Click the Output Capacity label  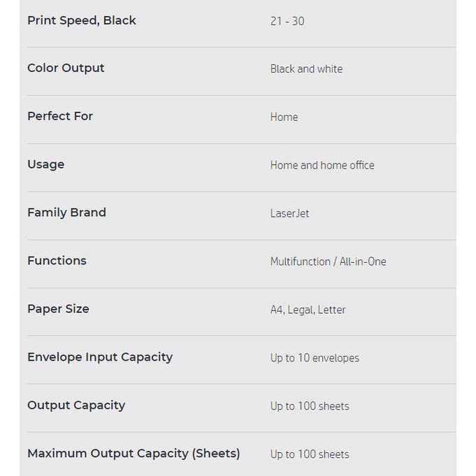click(76, 405)
